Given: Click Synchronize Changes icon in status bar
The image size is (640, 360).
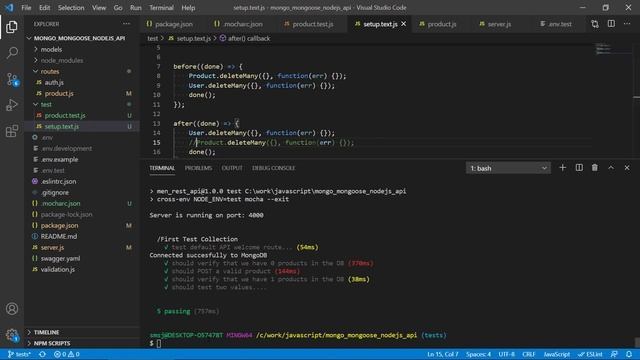Looking at the screenshot, I should coord(42,354).
